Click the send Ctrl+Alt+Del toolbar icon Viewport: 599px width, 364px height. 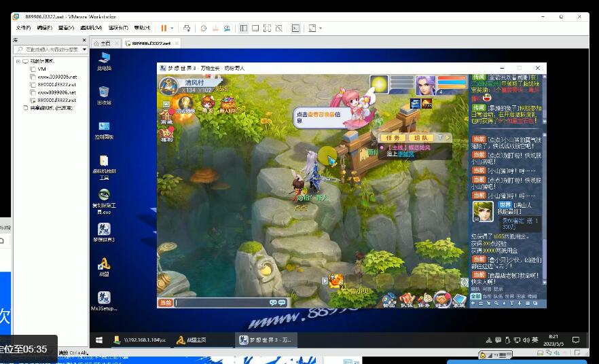pos(187,29)
